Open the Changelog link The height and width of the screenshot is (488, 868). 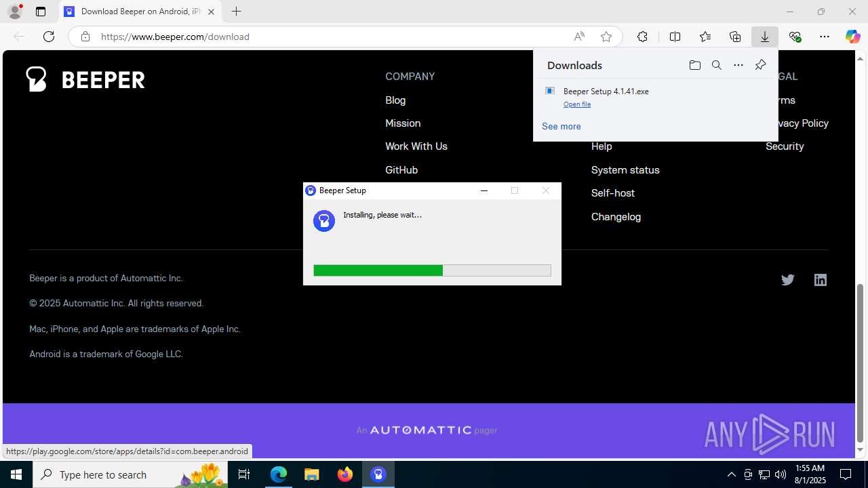tap(616, 217)
